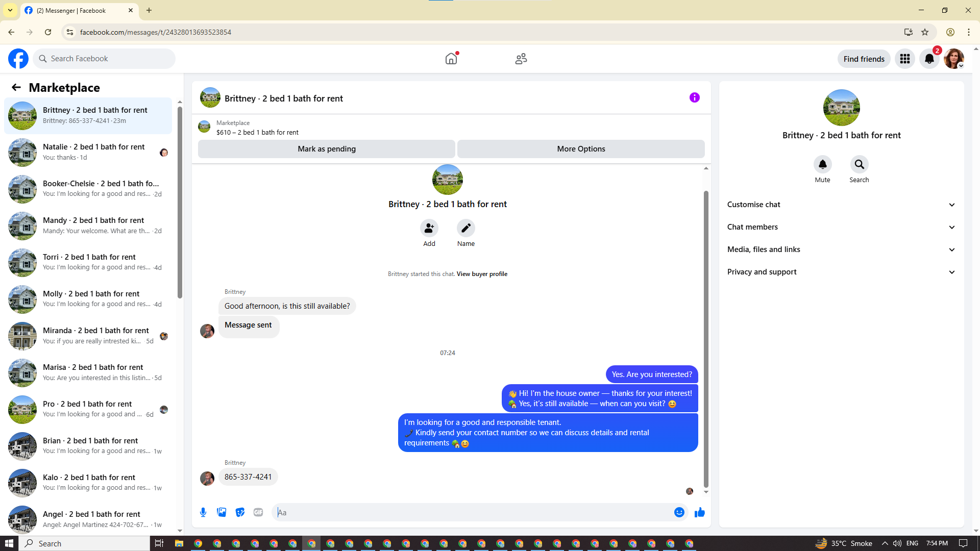Click the Facebook logo
Screen dimensions: 980x551
click(x=18, y=59)
